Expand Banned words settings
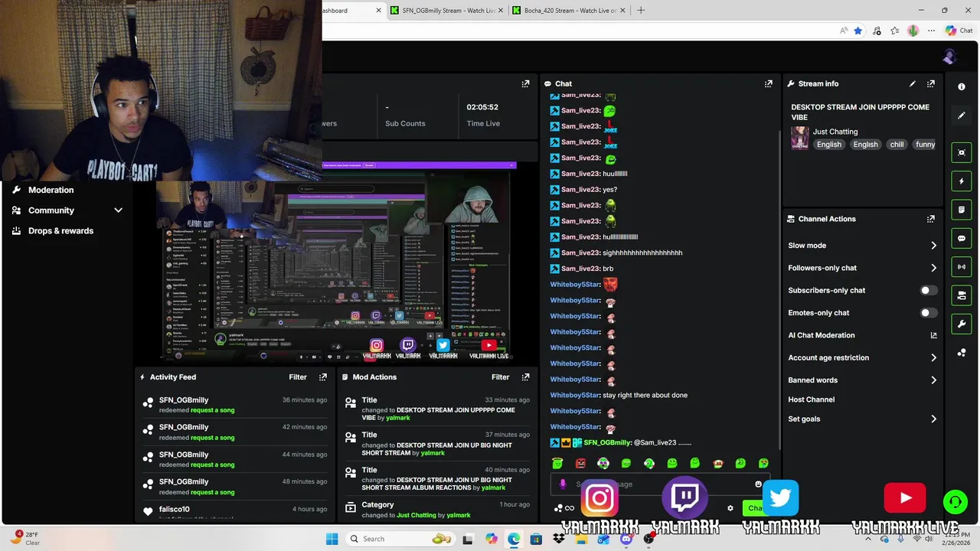Screen dimensions: 980x551 coord(933,380)
